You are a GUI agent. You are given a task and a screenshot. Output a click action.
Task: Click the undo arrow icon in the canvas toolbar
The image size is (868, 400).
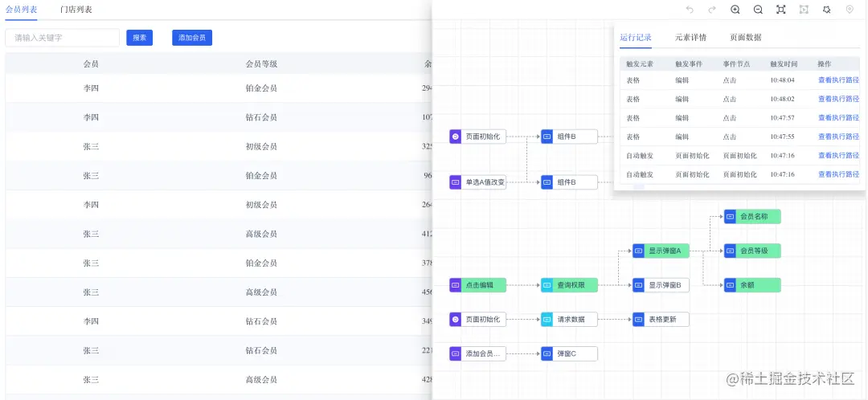tap(690, 10)
